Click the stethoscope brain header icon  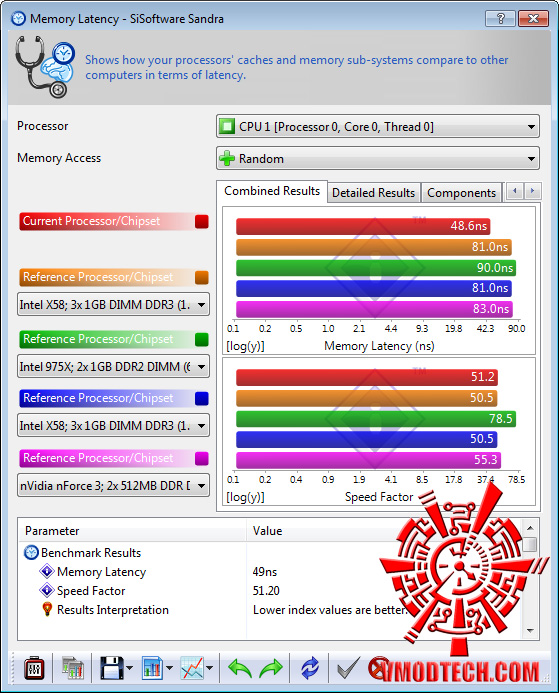coord(44,66)
